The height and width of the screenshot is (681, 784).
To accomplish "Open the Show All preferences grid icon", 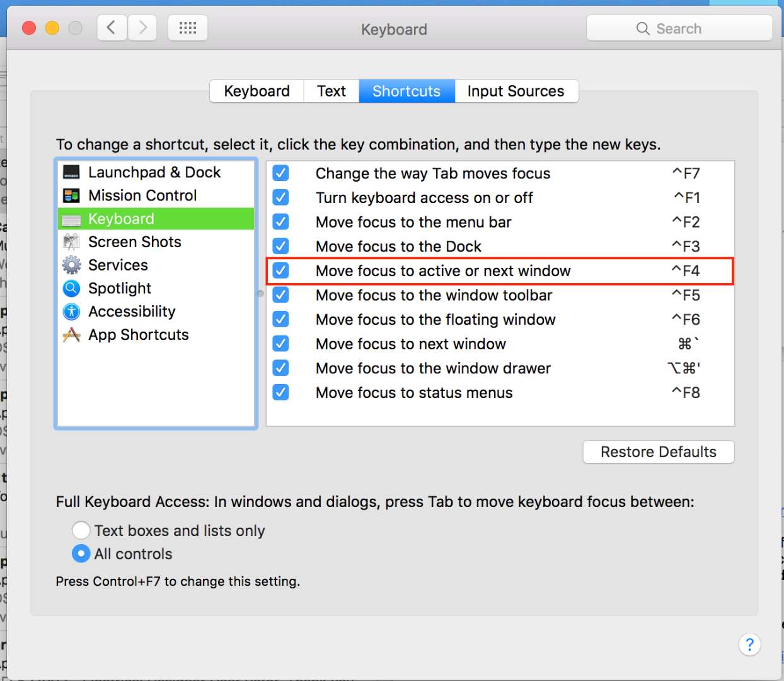I will pos(187,28).
